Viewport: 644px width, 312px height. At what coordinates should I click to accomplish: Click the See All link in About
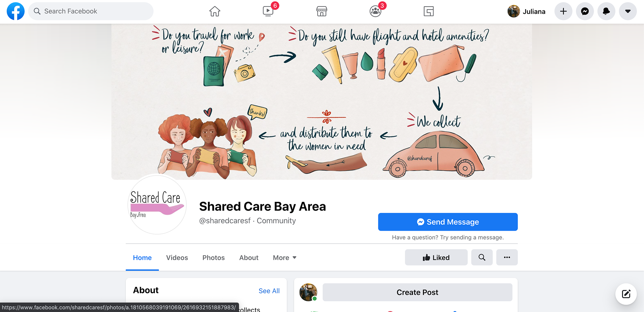coord(269,291)
